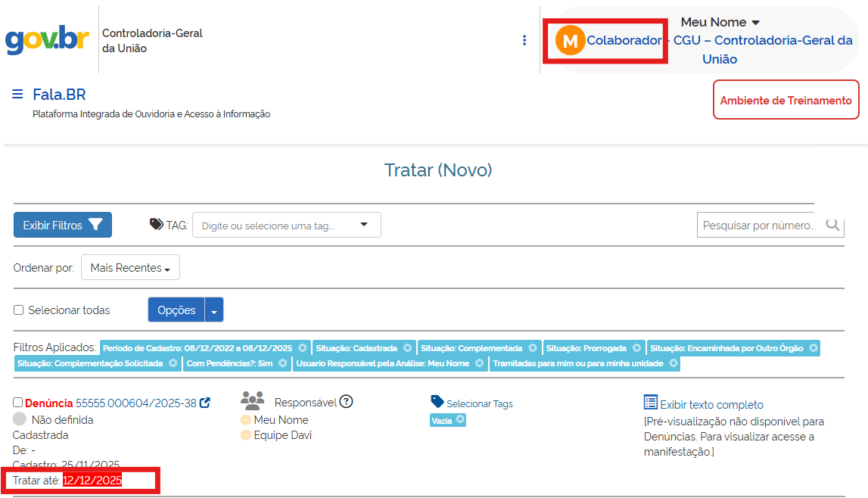Click the Pesquisar por número search field
868x498 pixels.
coord(759,225)
